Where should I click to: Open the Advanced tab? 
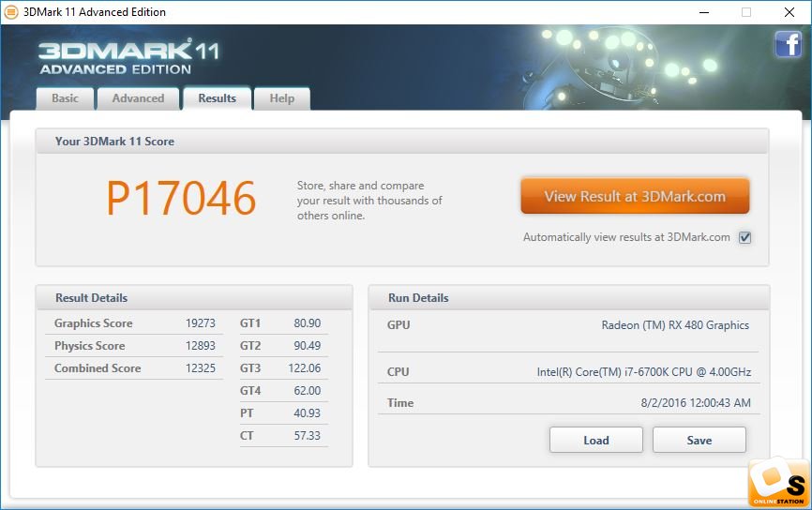pyautogui.click(x=138, y=98)
